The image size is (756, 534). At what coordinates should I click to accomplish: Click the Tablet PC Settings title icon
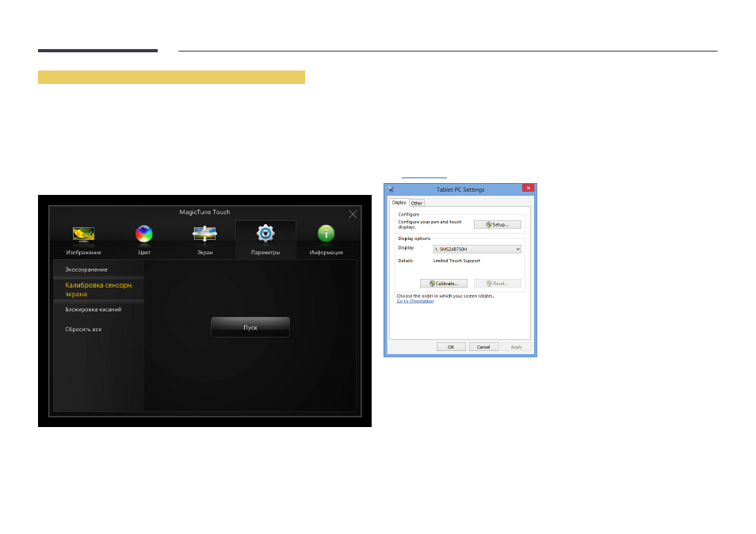point(391,189)
